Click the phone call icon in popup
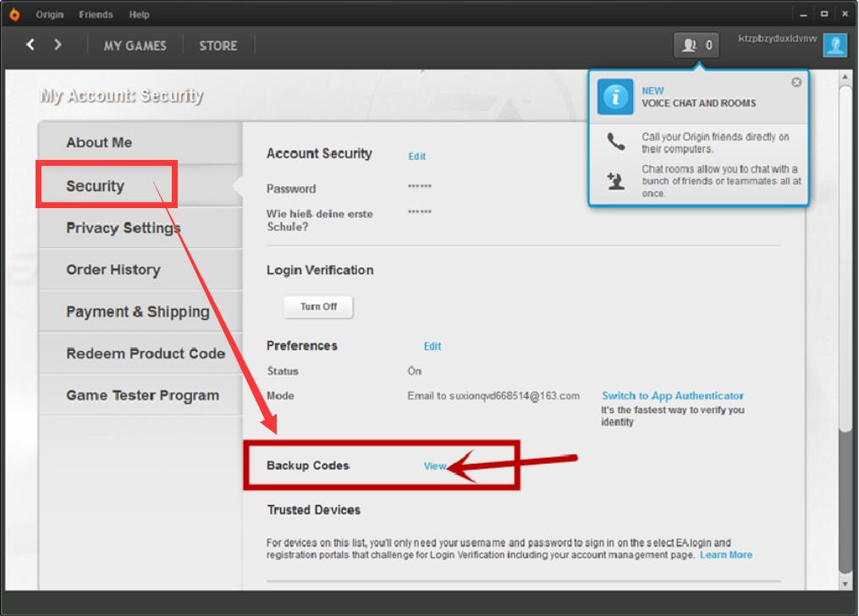 tap(616, 142)
